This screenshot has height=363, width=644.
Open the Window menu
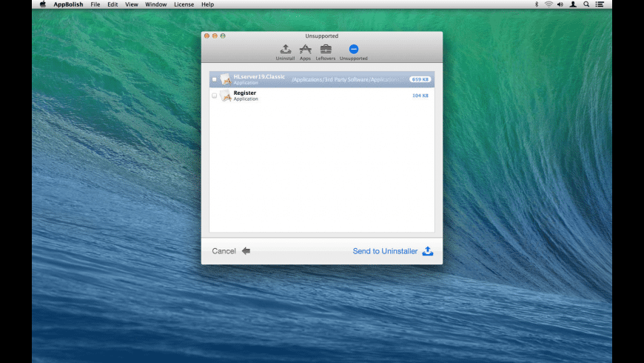156,4
